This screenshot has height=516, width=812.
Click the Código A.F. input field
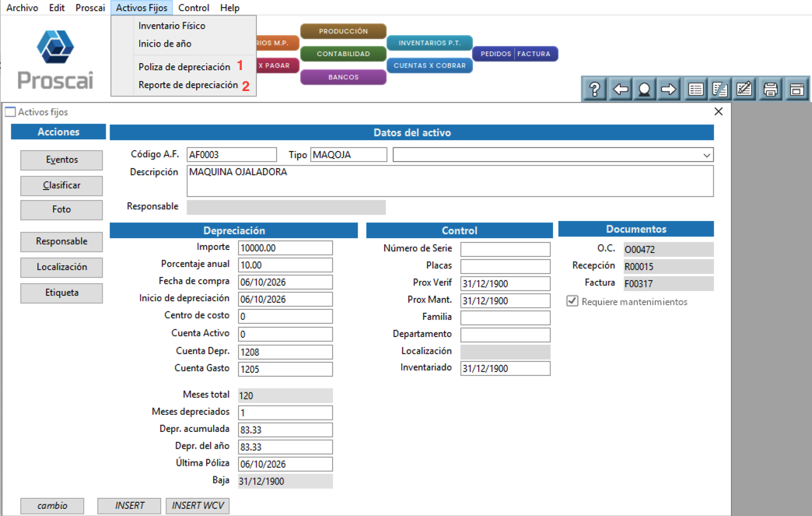click(232, 155)
